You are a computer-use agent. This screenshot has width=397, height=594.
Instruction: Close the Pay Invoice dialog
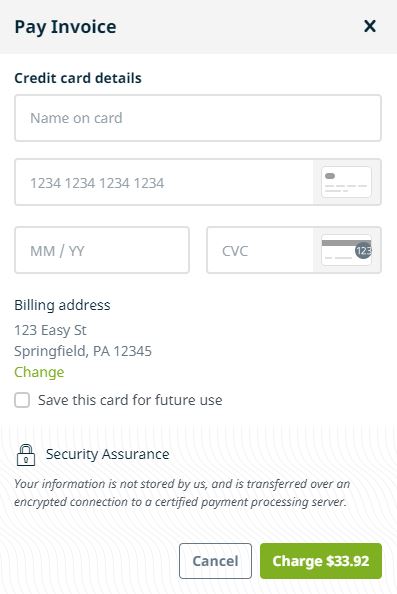pos(370,26)
